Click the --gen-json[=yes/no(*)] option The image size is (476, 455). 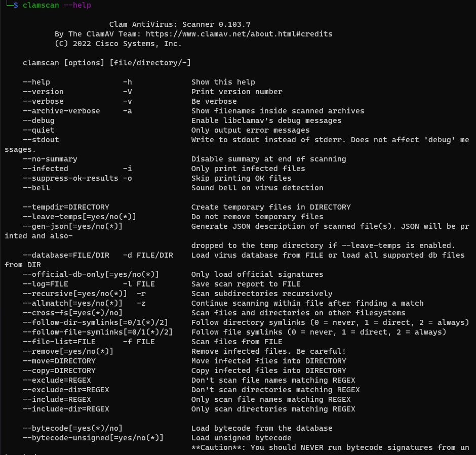[x=72, y=226]
